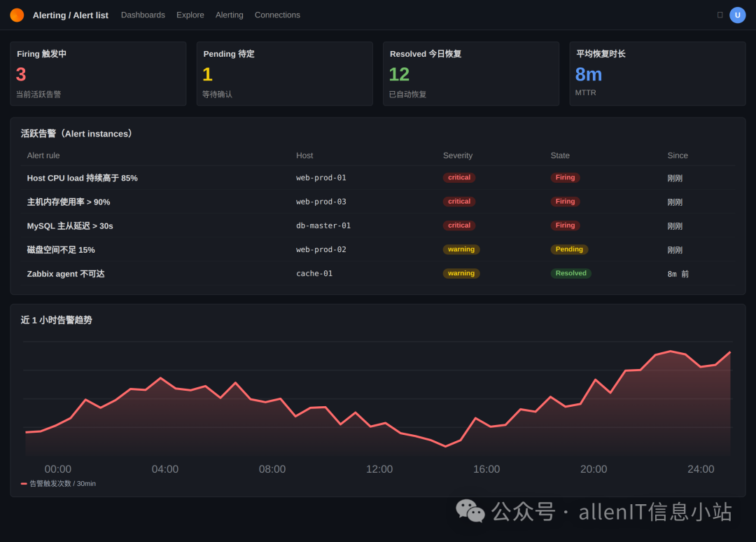This screenshot has height=542, width=756.
Task: Click the orange Grafana logo icon
Action: click(17, 15)
